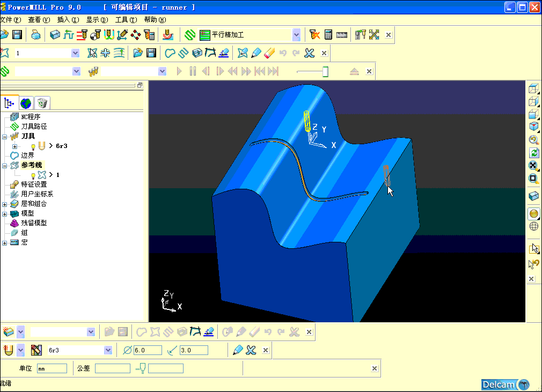Screen dimensions: 542x392
Task: Click the zoom magnifier view icon
Action: point(534,139)
